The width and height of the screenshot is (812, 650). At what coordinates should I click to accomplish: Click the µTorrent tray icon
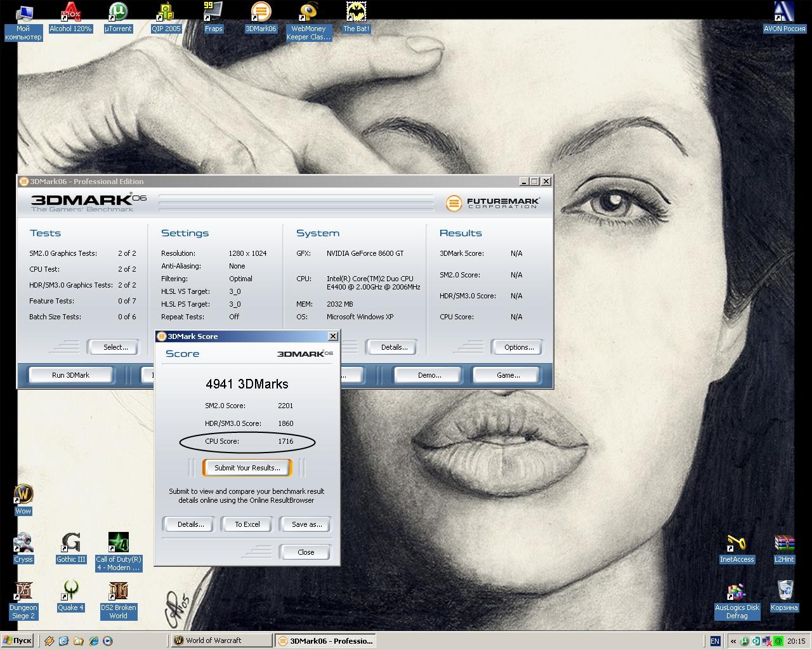click(745, 641)
